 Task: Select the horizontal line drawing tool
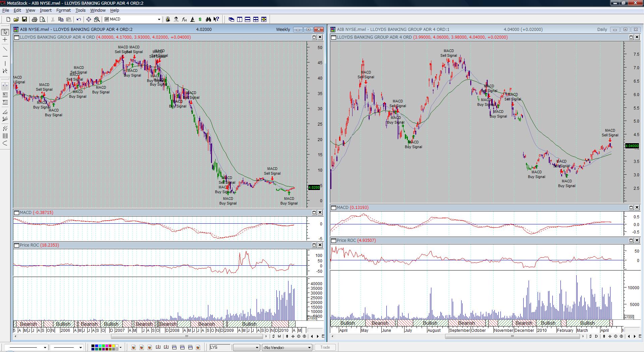pos(5,56)
